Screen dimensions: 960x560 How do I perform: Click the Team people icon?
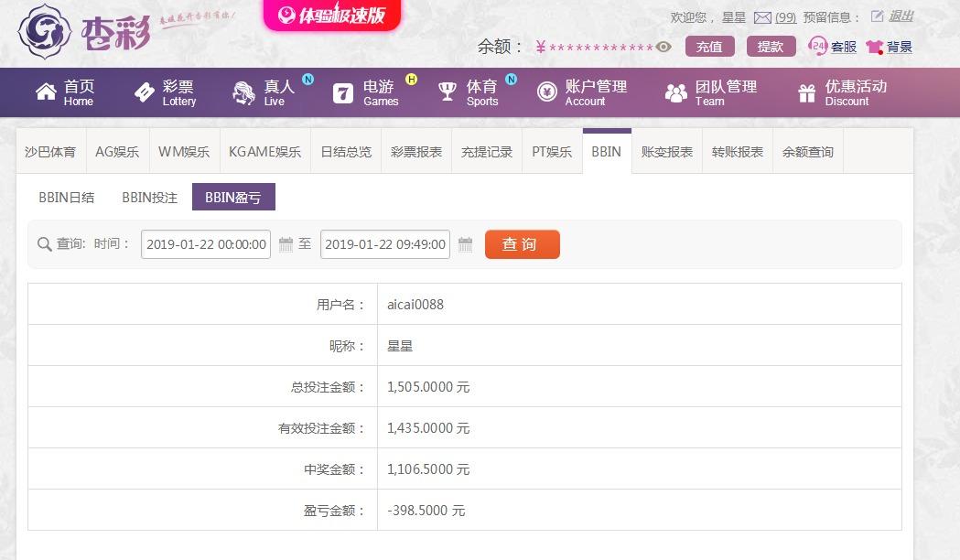coord(676,93)
